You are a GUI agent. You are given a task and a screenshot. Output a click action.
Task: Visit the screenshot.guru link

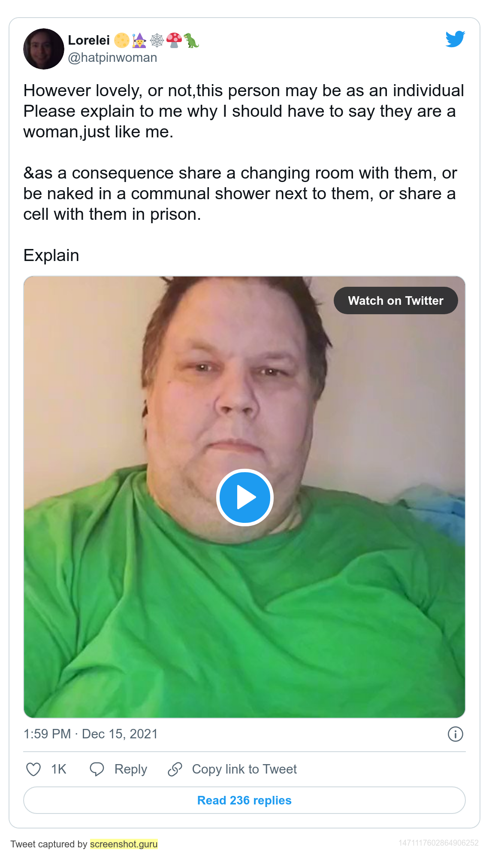click(x=124, y=844)
